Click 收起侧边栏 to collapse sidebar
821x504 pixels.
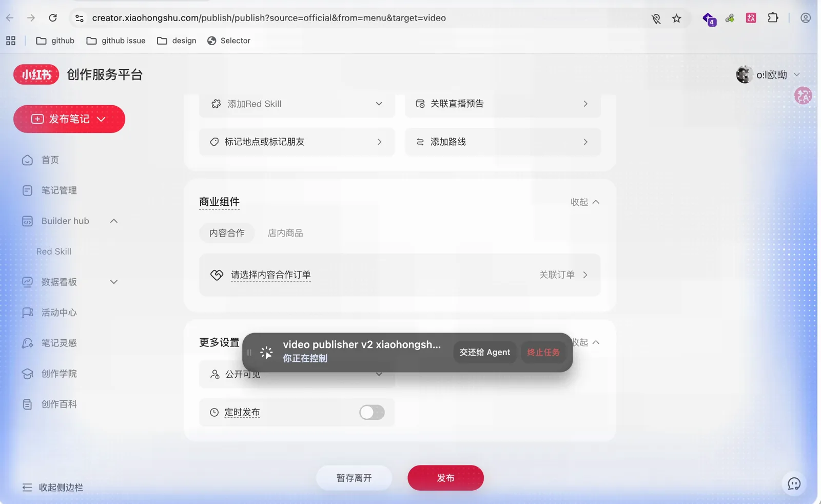[x=52, y=488]
